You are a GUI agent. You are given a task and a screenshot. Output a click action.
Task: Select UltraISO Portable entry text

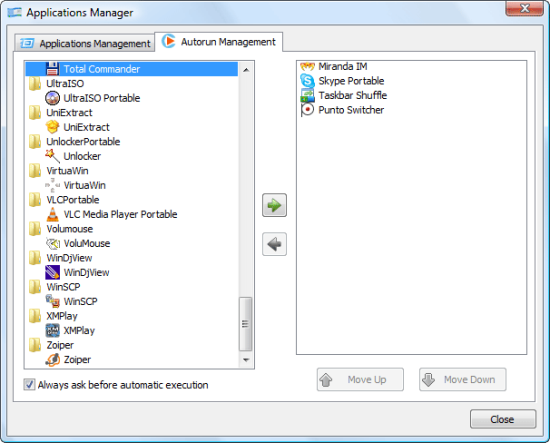(102, 98)
